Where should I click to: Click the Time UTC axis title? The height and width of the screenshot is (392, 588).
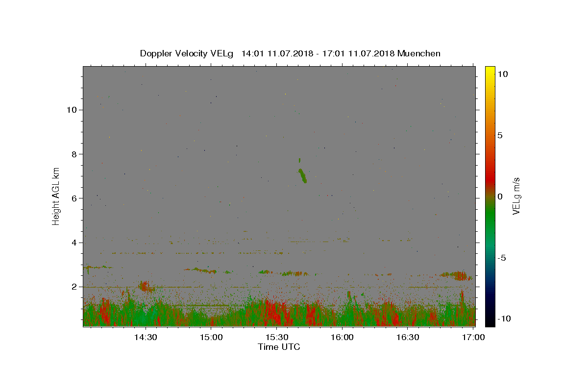click(279, 347)
